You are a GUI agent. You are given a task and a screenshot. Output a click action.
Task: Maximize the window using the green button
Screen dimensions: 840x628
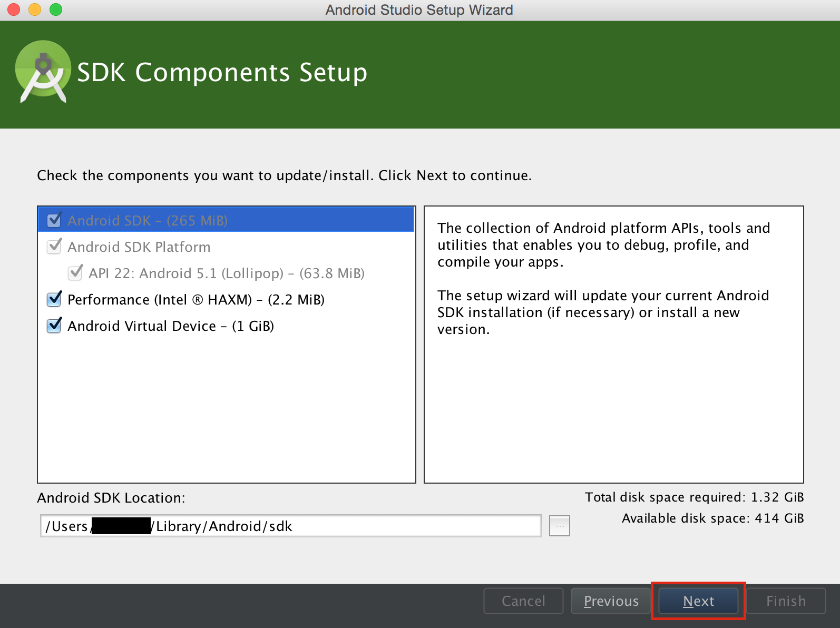(56, 9)
